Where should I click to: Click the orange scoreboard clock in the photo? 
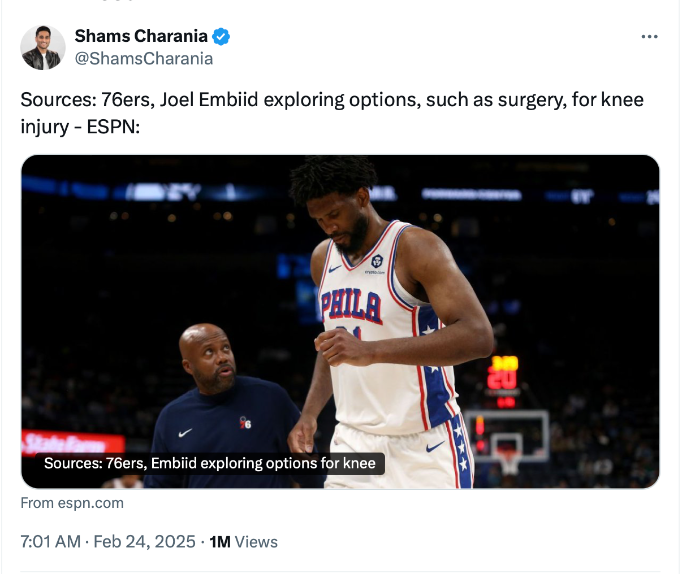coord(503,373)
